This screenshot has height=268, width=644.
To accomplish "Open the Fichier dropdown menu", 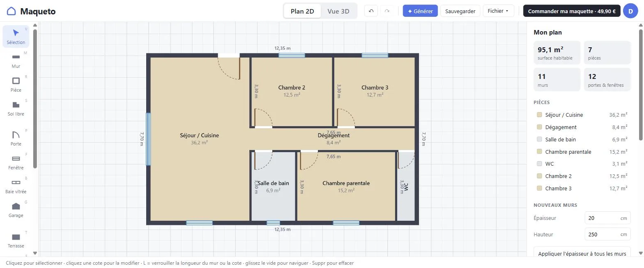I will pyautogui.click(x=498, y=11).
